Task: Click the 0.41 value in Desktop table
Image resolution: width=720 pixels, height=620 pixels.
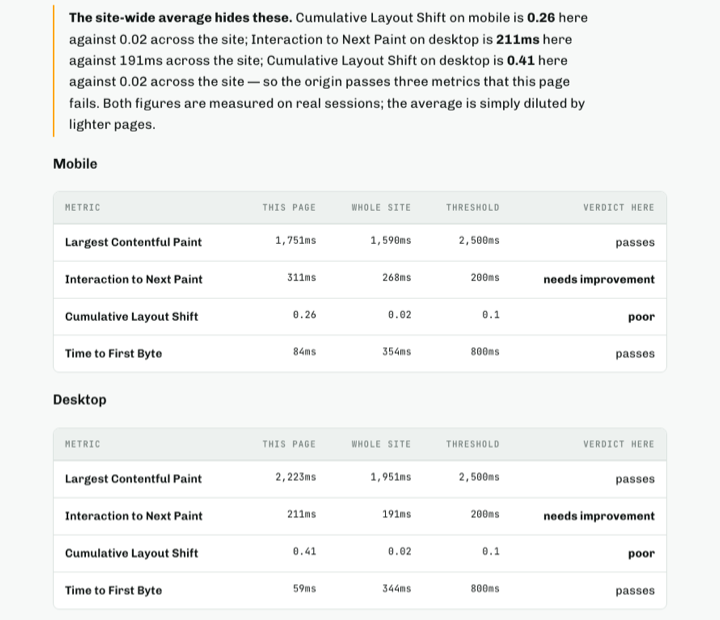Action: (x=304, y=552)
